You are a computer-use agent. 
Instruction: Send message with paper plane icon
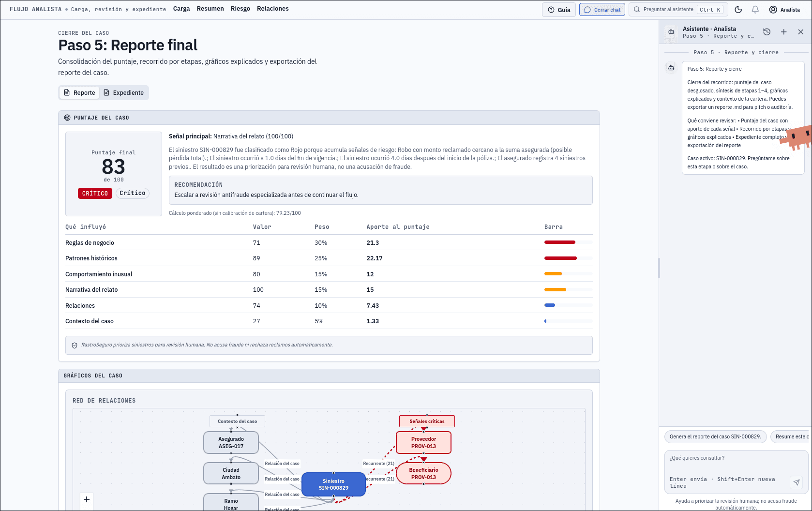tap(796, 482)
